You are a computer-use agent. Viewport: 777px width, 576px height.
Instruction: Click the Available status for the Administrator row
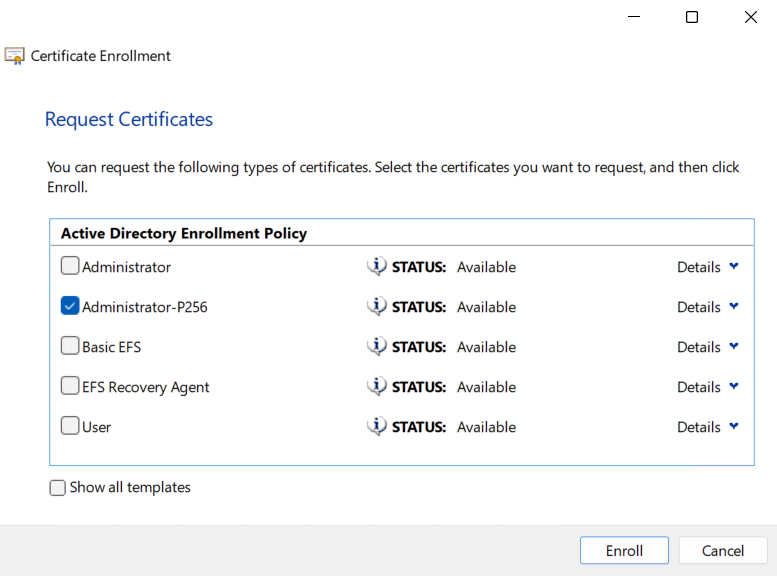click(486, 267)
